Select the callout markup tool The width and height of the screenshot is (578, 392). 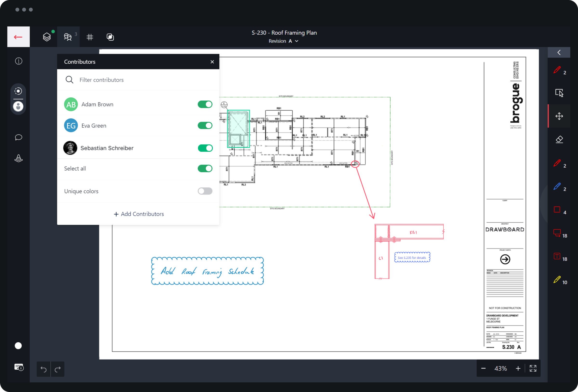[x=557, y=233]
